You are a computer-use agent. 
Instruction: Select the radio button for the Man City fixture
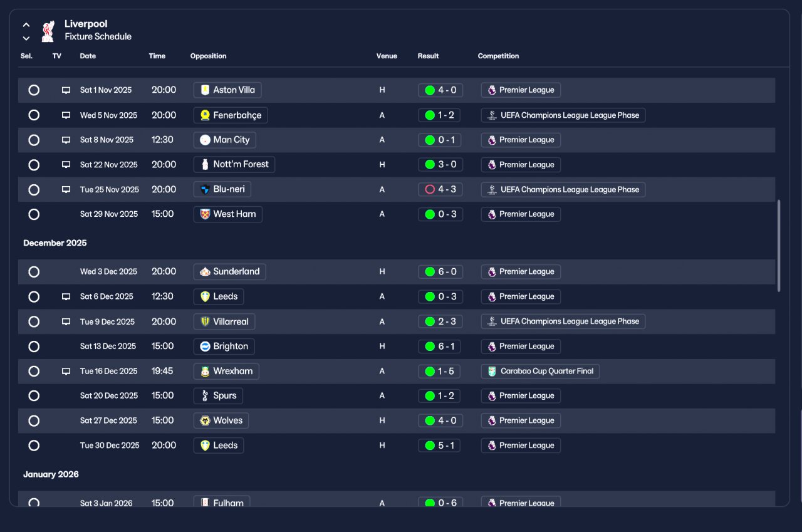click(34, 140)
